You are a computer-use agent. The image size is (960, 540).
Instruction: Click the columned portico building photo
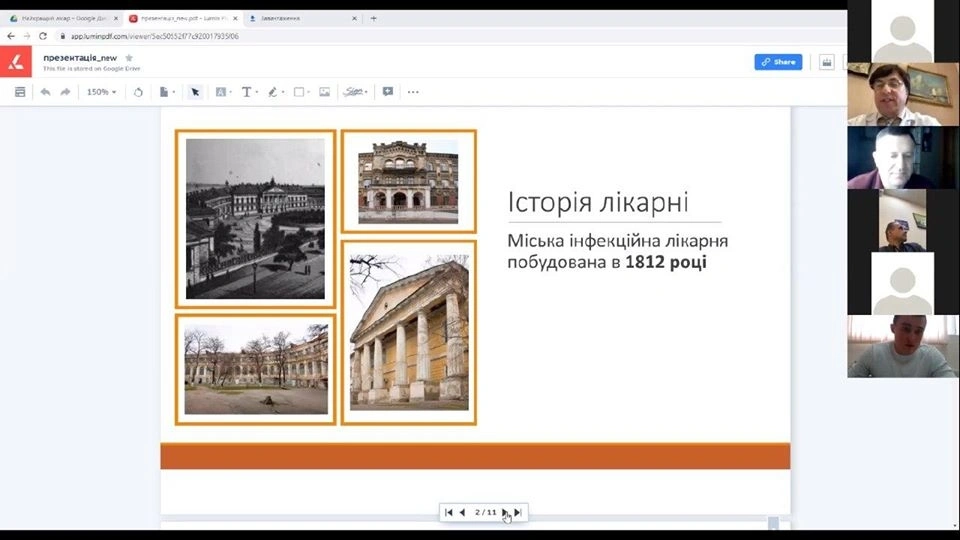pos(409,332)
